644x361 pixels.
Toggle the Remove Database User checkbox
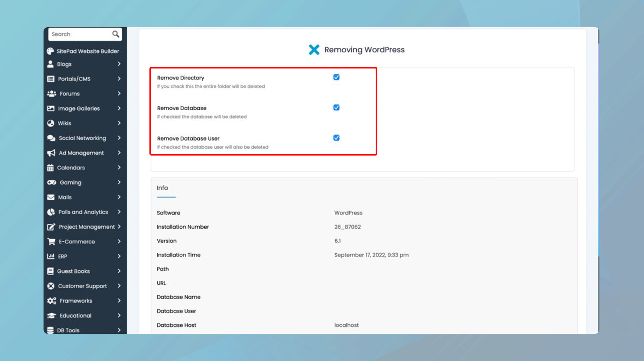point(336,138)
